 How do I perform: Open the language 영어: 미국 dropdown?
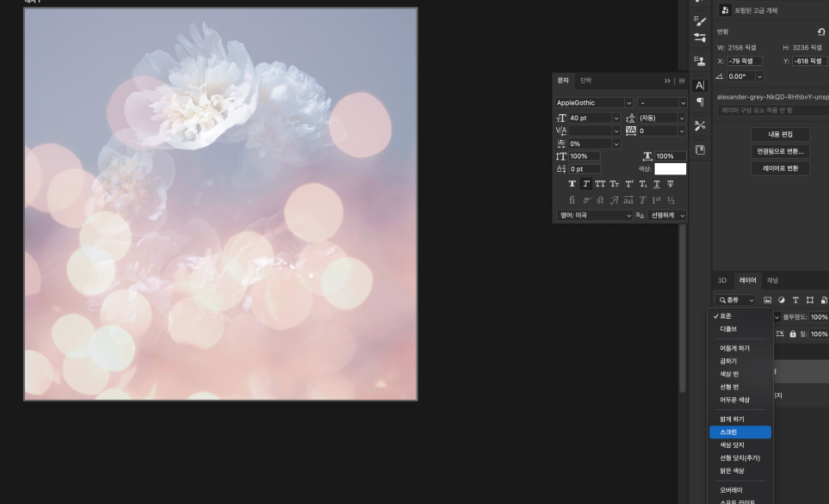click(594, 215)
